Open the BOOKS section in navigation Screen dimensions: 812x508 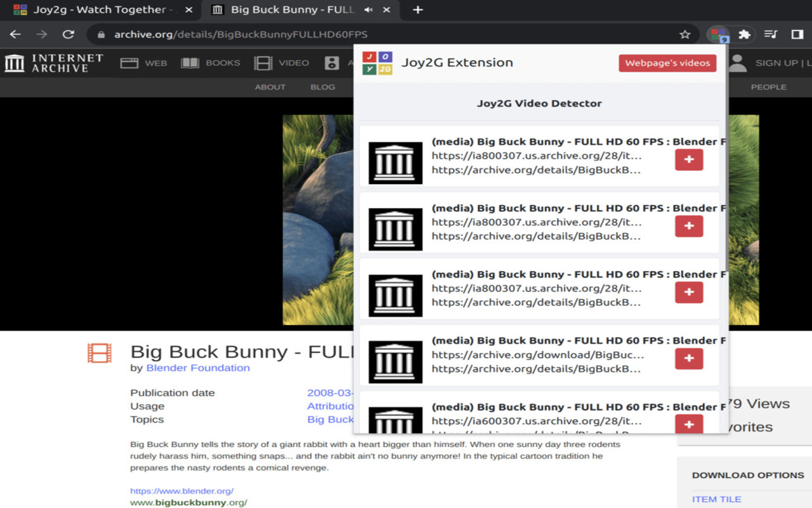coord(211,63)
